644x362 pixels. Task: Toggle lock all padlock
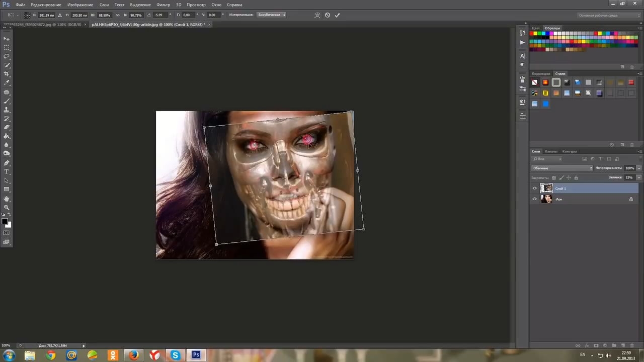(x=576, y=177)
